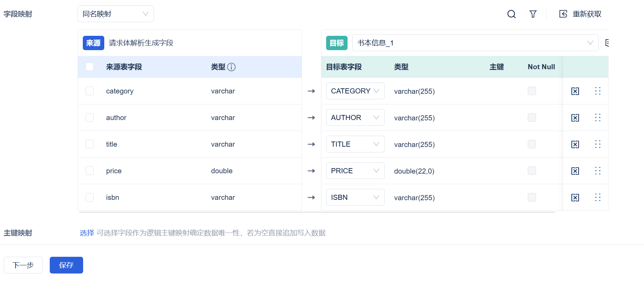
Task: Open the search magnifier icon
Action: (x=511, y=14)
